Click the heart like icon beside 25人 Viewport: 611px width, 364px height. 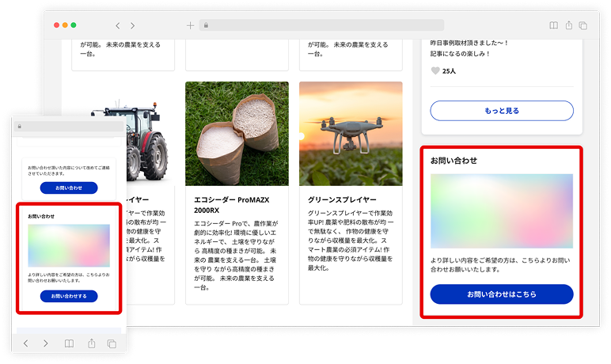pyautogui.click(x=435, y=71)
